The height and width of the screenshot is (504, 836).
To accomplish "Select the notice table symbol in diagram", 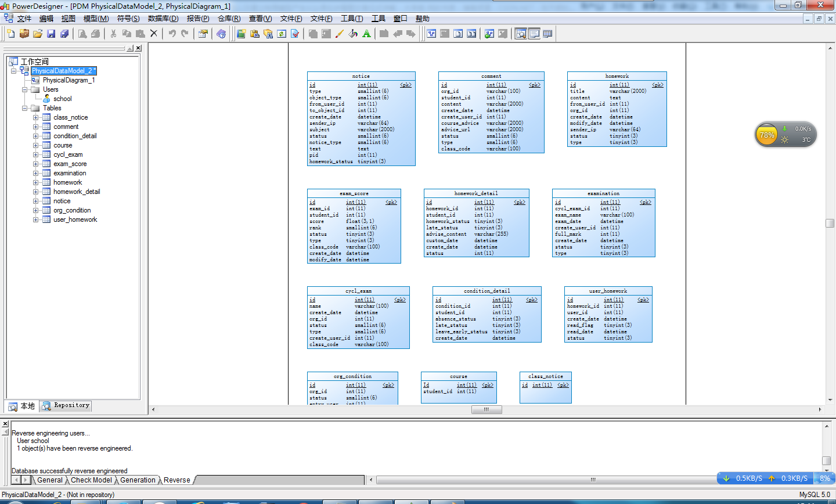I will (x=361, y=119).
